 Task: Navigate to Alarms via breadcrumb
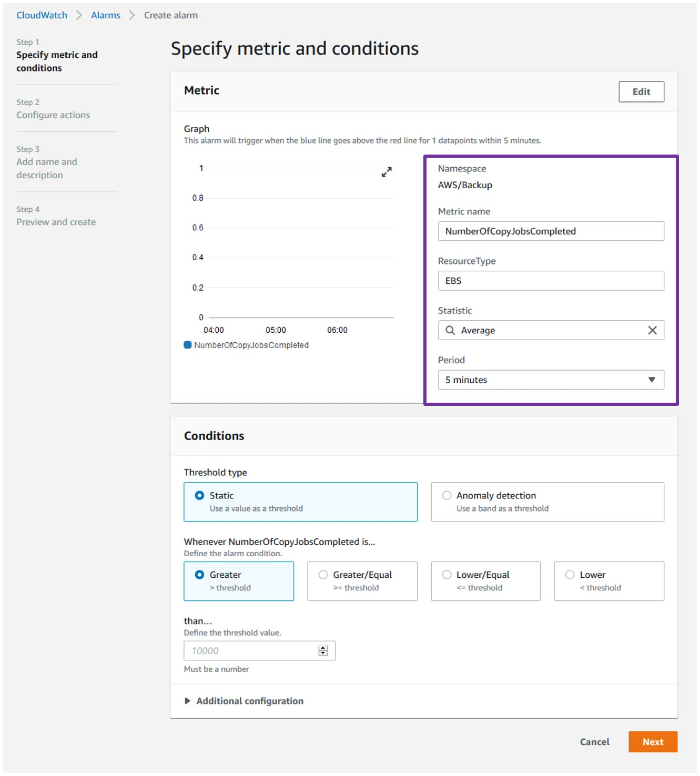105,15
